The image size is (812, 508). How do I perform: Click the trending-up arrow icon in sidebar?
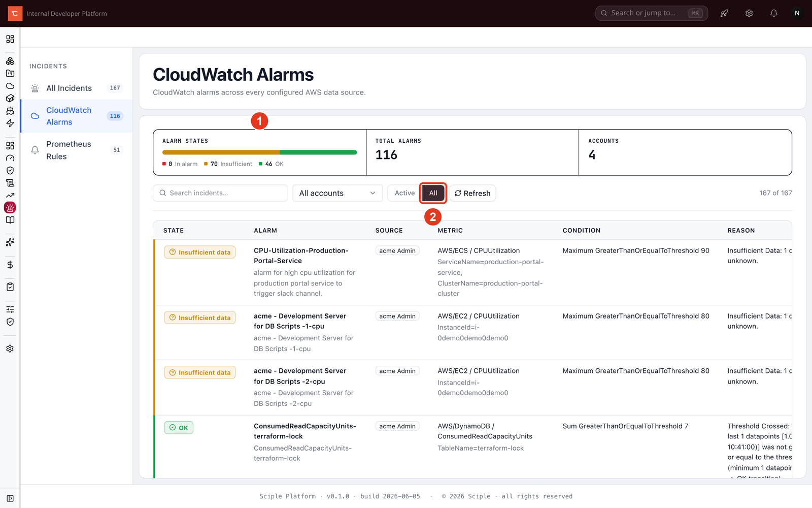tap(10, 195)
